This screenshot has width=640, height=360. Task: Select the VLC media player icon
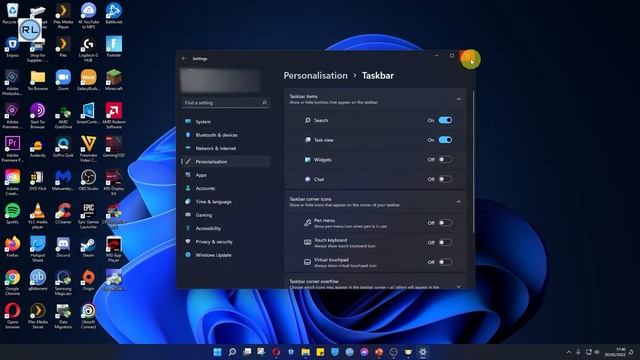click(38, 216)
